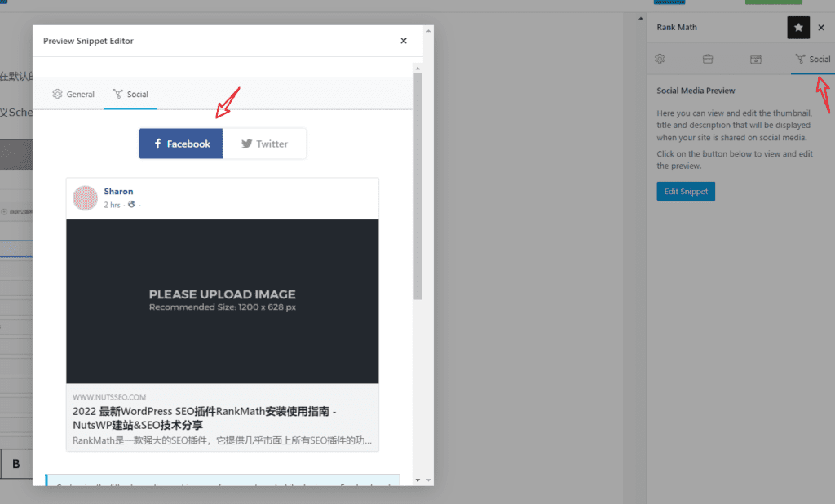Click the Preview Snippet Editor title

click(x=88, y=41)
